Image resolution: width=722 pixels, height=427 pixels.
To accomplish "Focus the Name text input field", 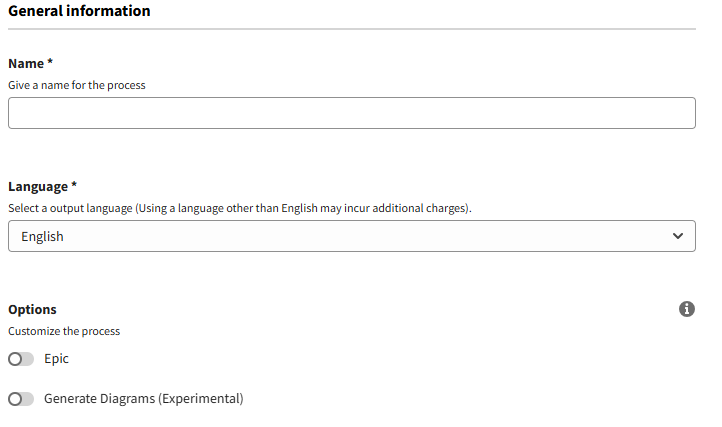I will [x=351, y=113].
